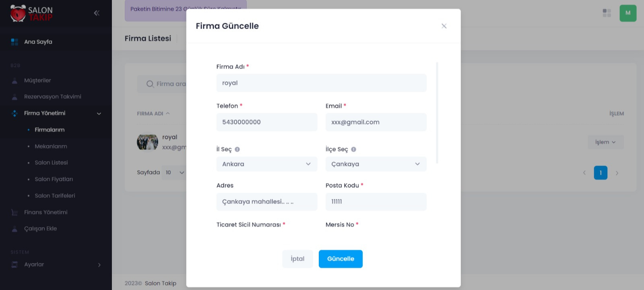Go to Salon Listesi in sidebar
The width and height of the screenshot is (644, 290).
[51, 163]
